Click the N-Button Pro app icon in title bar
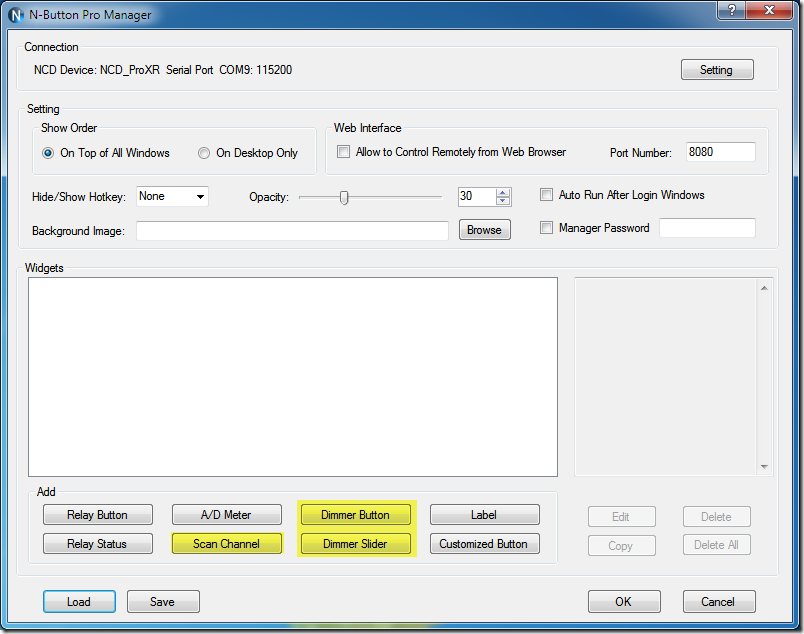This screenshot has width=804, height=634. pos(16,15)
